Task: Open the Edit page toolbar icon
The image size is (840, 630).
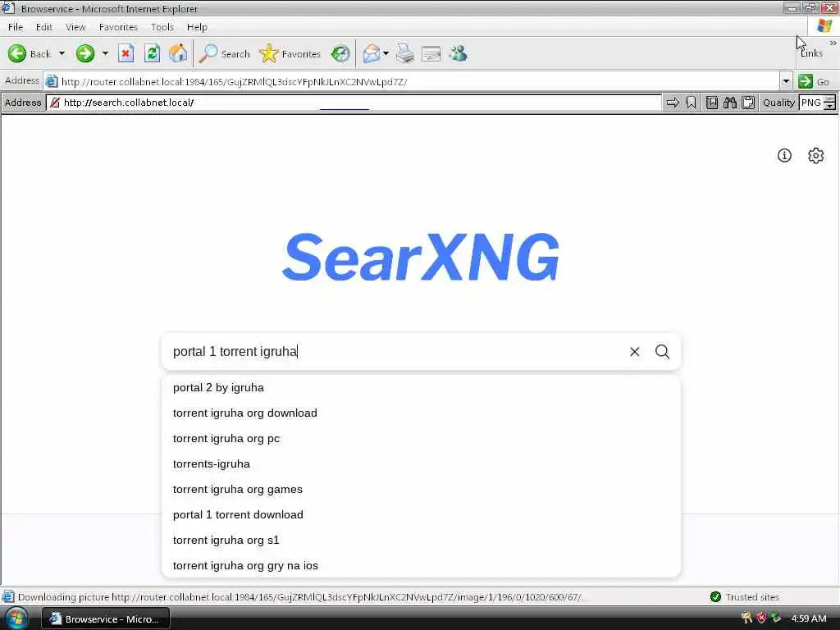Action: [431, 53]
